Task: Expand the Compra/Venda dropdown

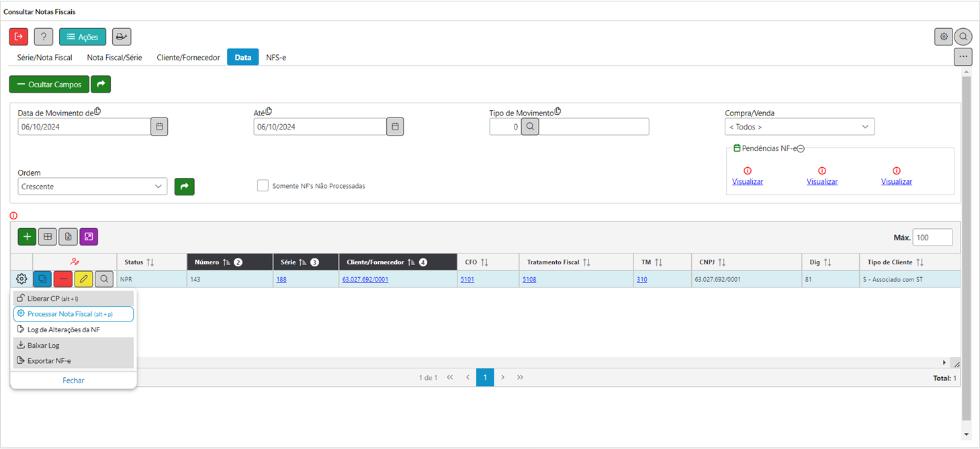Action: point(799,127)
